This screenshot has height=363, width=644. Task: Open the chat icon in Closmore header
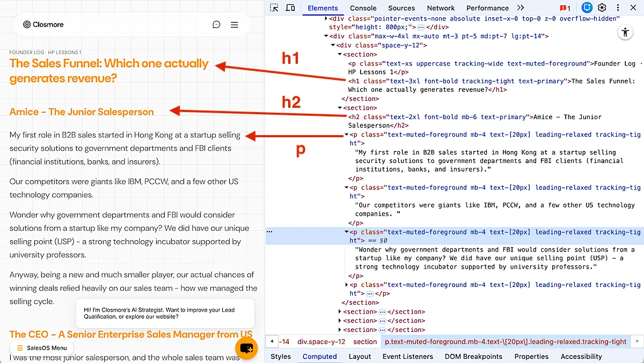point(216,25)
